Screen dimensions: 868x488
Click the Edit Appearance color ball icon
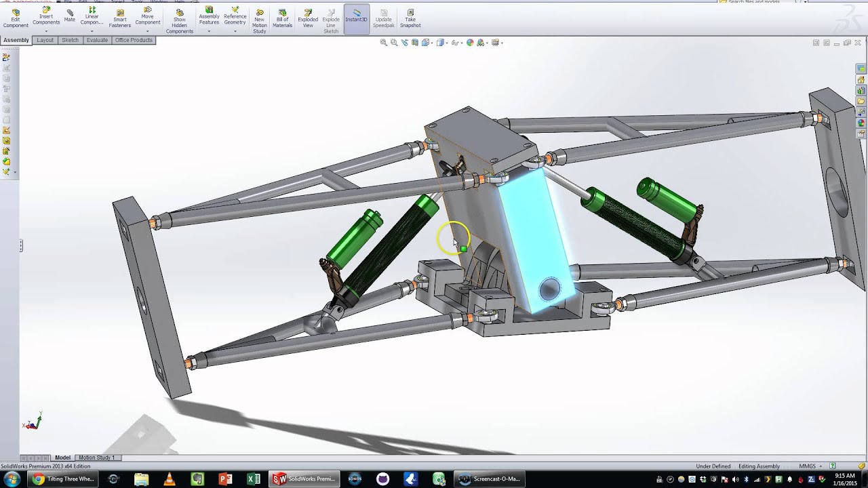coord(470,43)
